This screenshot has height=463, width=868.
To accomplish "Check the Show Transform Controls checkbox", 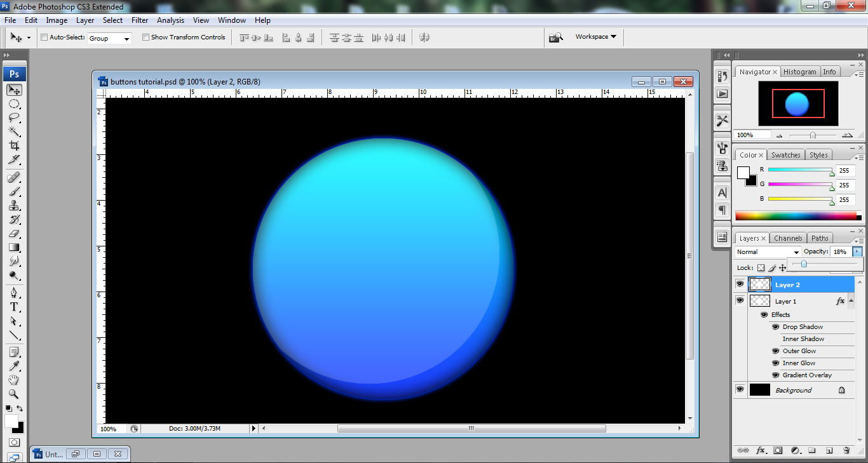I will pyautogui.click(x=146, y=37).
